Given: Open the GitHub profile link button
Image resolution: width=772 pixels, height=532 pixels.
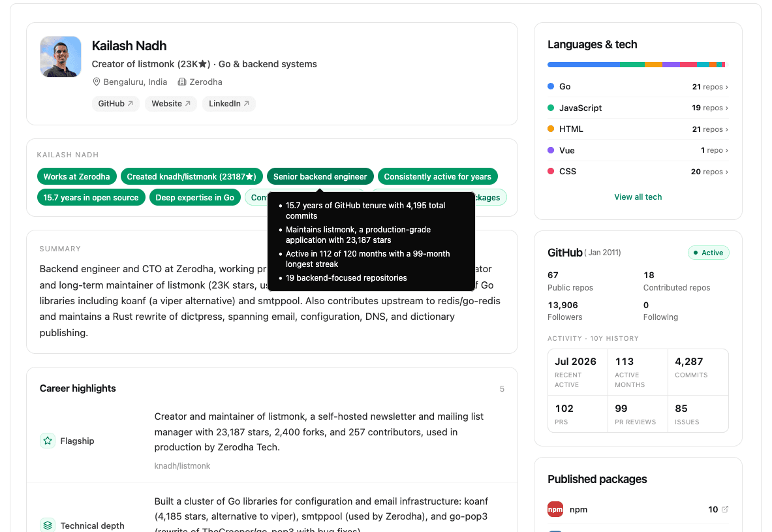Looking at the screenshot, I should click(116, 103).
